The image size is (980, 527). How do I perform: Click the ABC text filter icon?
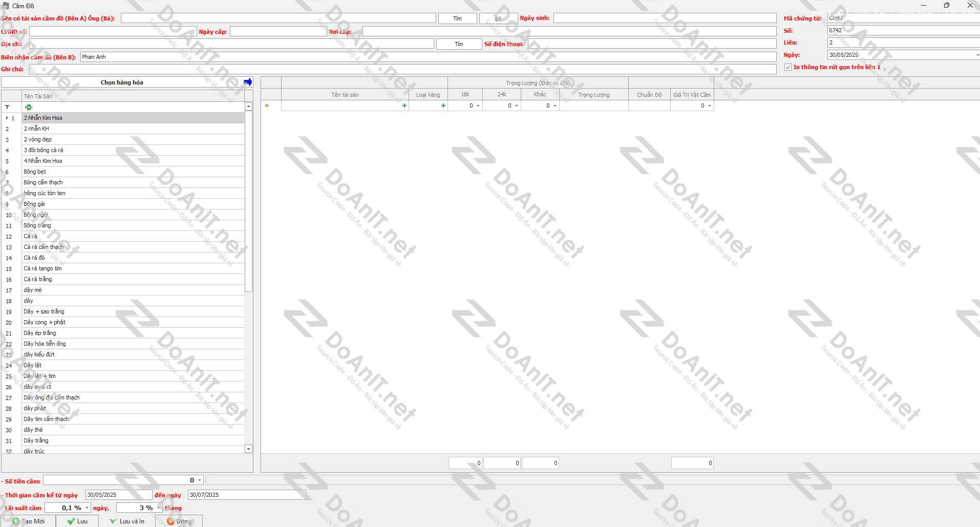click(x=29, y=107)
